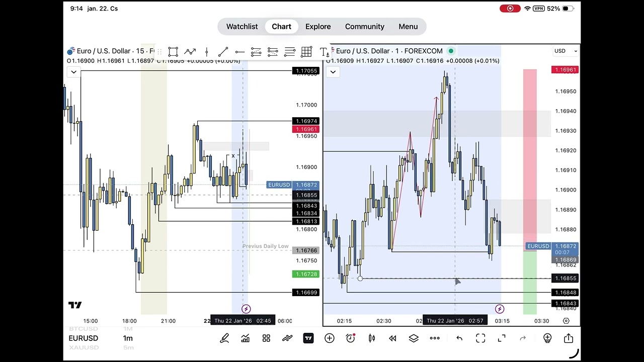Viewport: 644px width, 362px height.
Task: Select the parallel channel drawing tool
Action: [x=256, y=51]
